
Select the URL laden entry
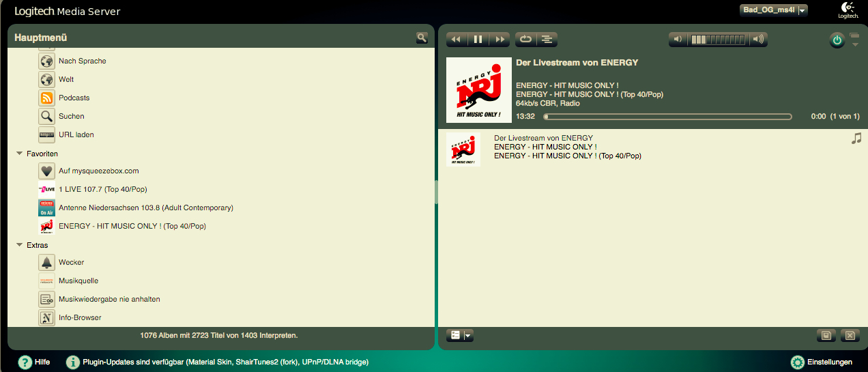76,134
